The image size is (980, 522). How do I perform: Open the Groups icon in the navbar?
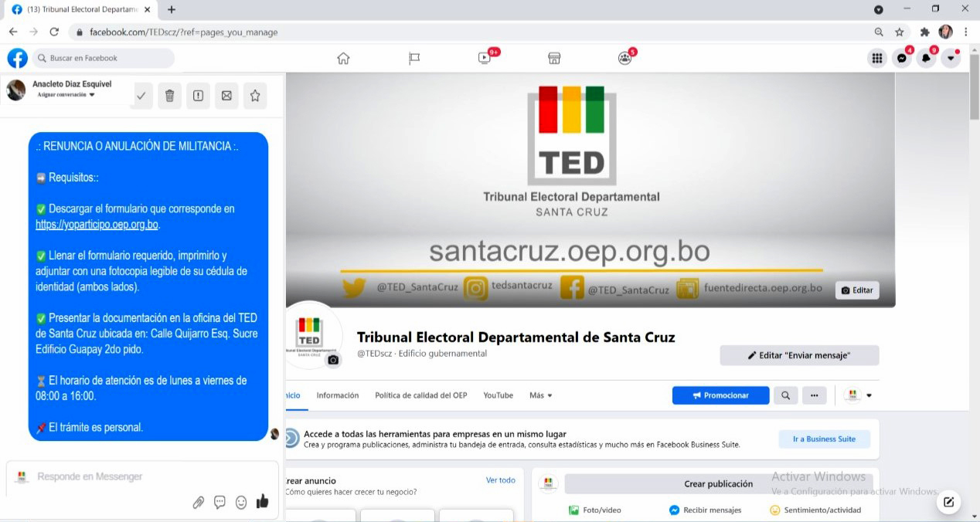coord(624,57)
